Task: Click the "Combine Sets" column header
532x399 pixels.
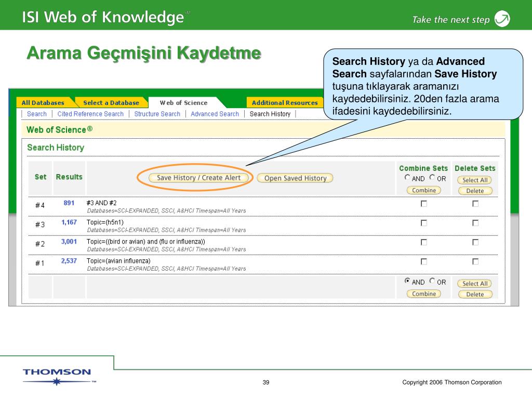Action: pyautogui.click(x=423, y=168)
